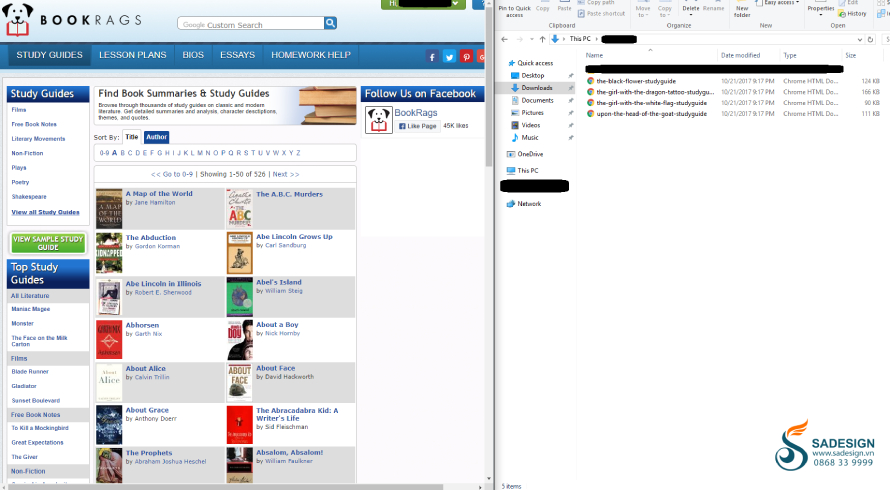Image resolution: width=890 pixels, height=490 pixels.
Task: Open the Facebook share icon in navbar
Action: tap(432, 57)
